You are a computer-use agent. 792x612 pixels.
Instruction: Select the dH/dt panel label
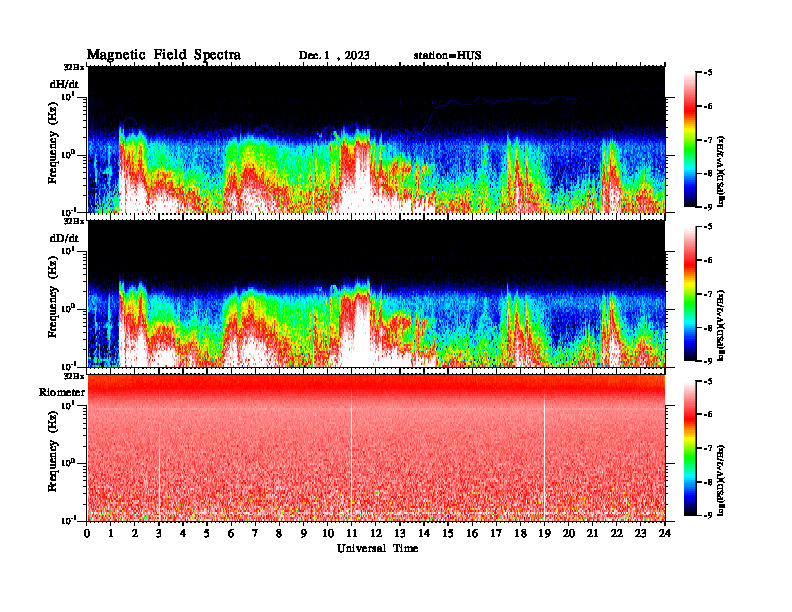coord(64,84)
